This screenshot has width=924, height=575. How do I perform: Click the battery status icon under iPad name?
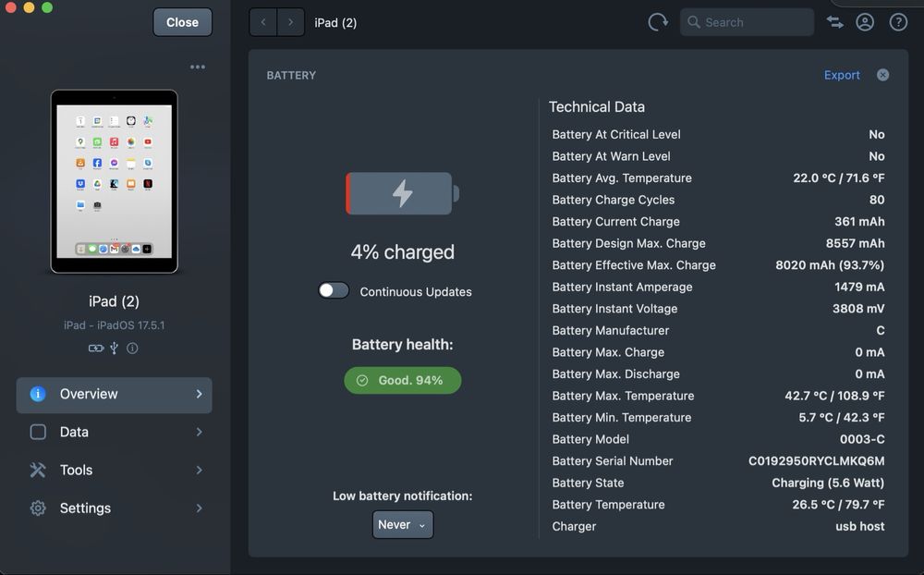tap(95, 348)
